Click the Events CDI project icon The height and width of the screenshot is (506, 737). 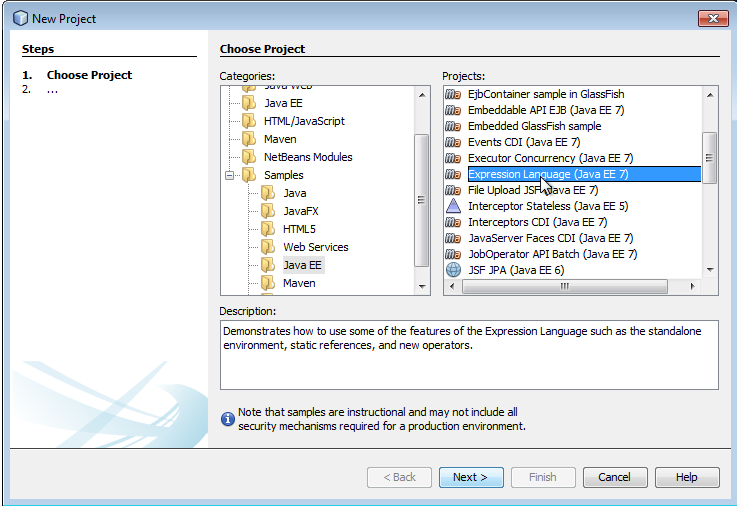click(453, 142)
